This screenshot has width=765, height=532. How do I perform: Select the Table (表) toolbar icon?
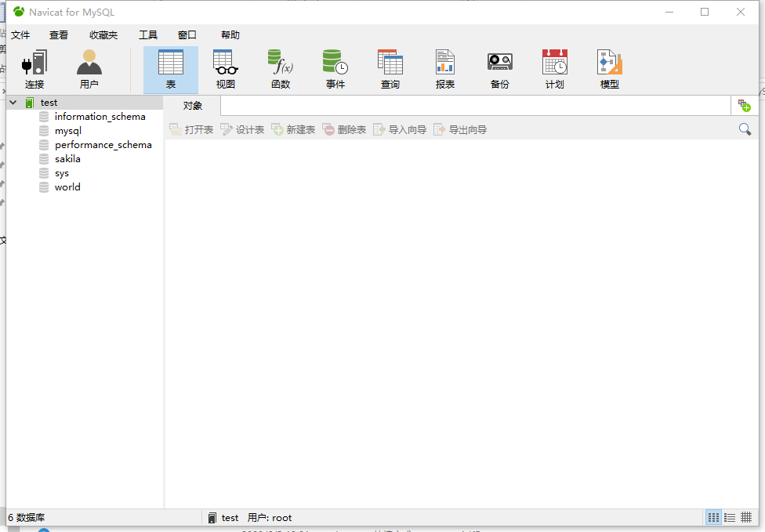[x=171, y=70]
